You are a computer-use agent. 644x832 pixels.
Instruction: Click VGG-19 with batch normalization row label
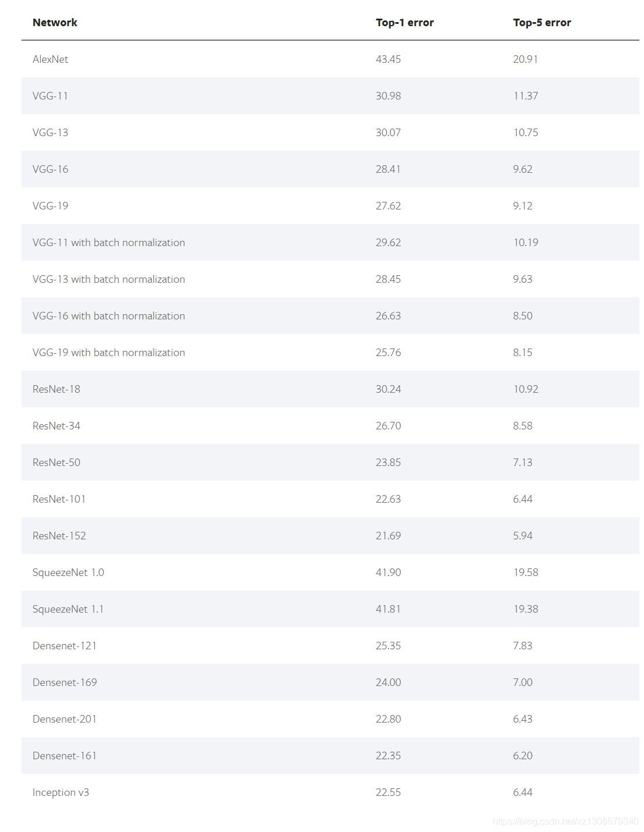(x=109, y=353)
